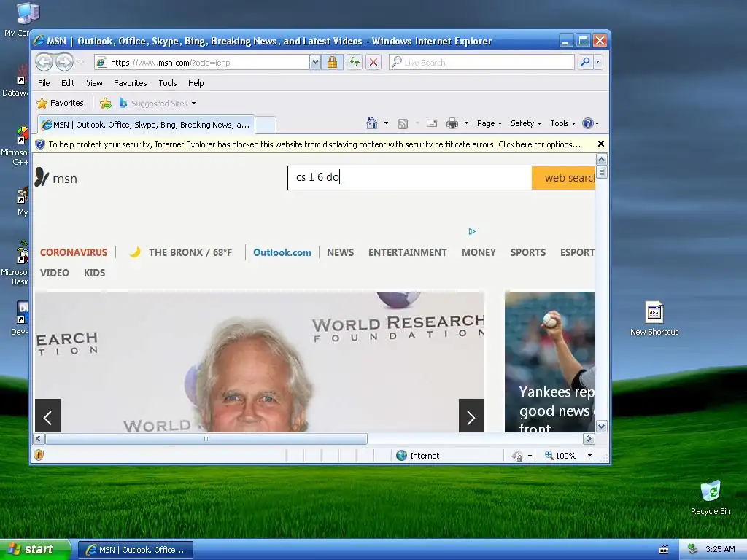Click the AdChoices triangle icon
This screenshot has height=560, width=747.
tap(472, 231)
